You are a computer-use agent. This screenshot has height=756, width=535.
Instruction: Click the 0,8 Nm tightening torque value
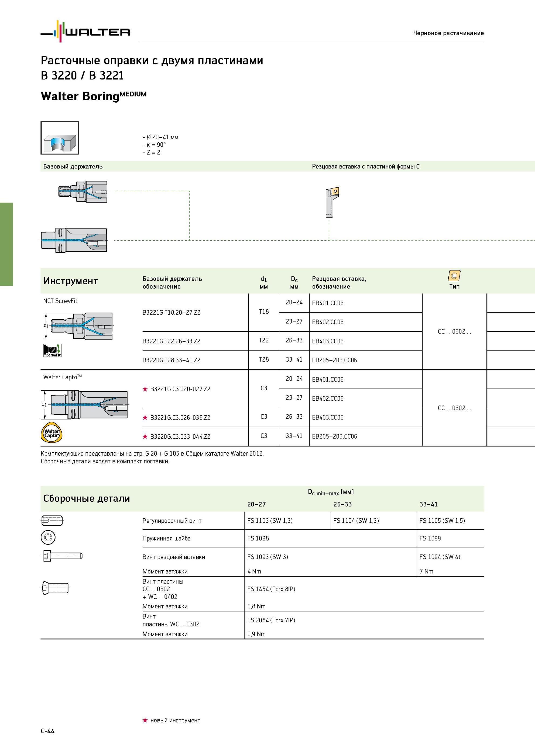(x=256, y=606)
